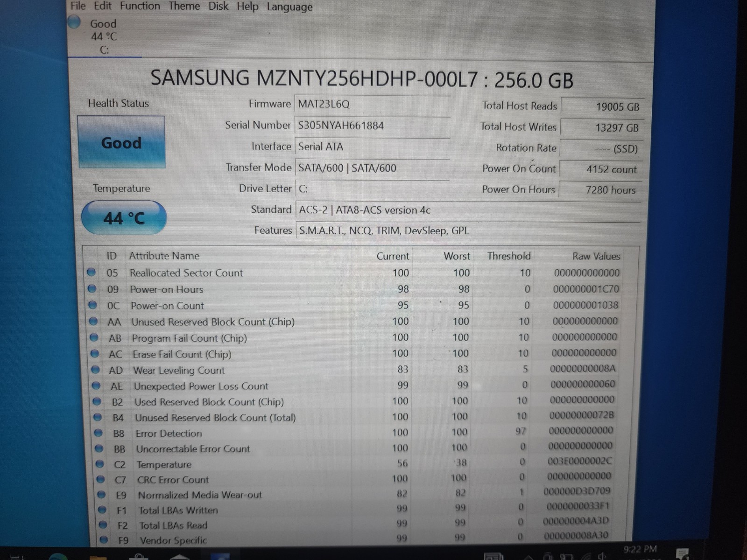This screenshot has width=747, height=560.
Task: Click Total Host Writes value 13297 GB
Action: point(602,127)
